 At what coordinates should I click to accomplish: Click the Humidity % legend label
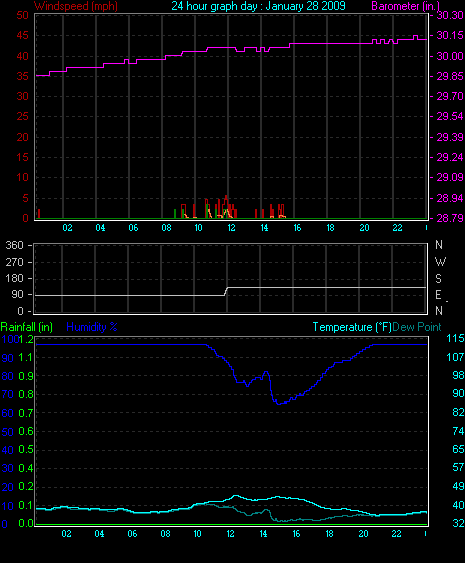click(92, 327)
